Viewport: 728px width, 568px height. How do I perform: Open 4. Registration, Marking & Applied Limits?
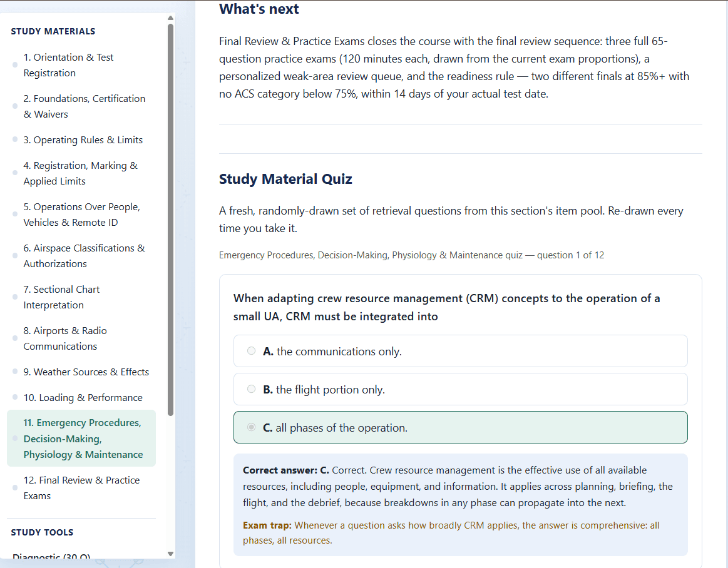81,173
